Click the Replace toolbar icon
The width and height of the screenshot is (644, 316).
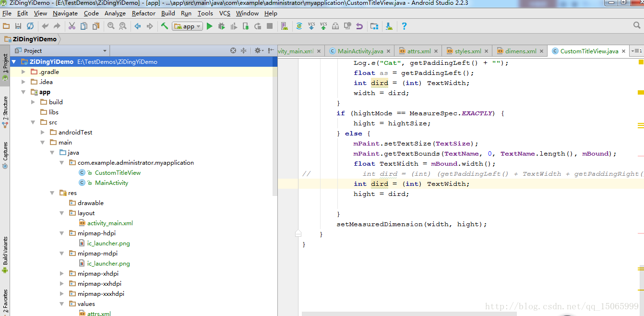[123, 26]
